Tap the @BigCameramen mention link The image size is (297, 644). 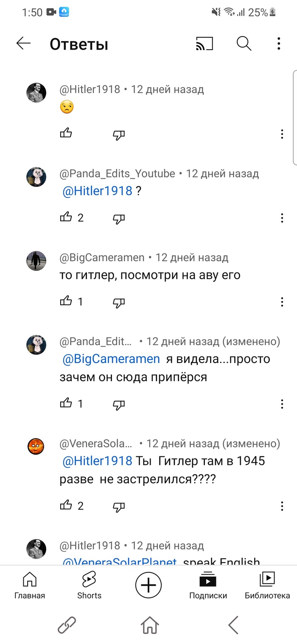click(x=111, y=359)
